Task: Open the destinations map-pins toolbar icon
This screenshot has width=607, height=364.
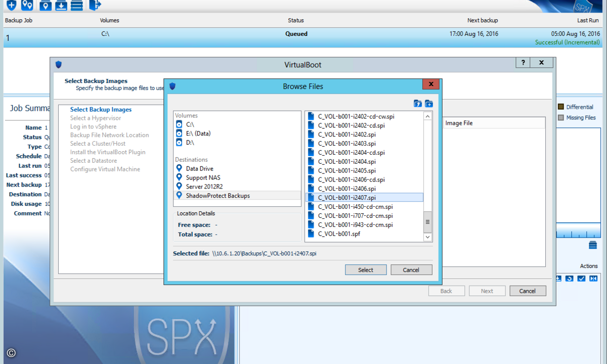Action: coord(27,5)
